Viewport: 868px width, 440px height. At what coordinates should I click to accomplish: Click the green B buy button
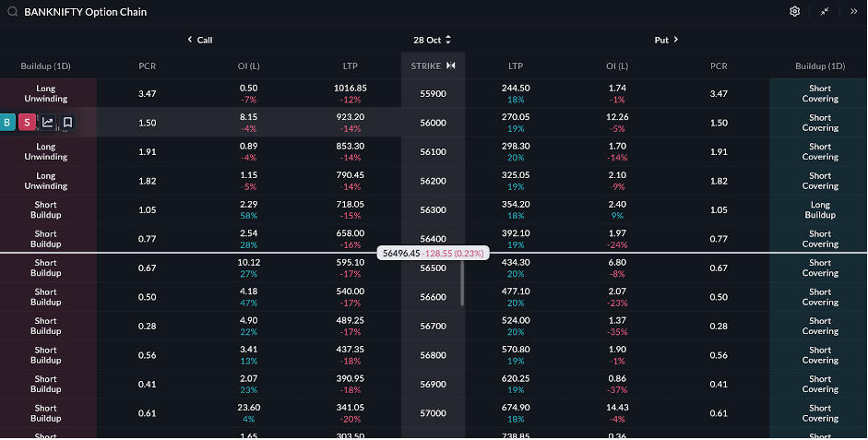[x=7, y=123]
